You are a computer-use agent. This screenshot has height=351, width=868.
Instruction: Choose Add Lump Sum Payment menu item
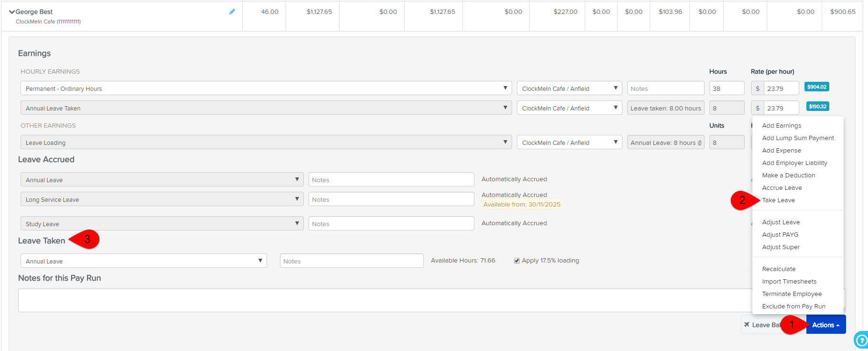(798, 138)
